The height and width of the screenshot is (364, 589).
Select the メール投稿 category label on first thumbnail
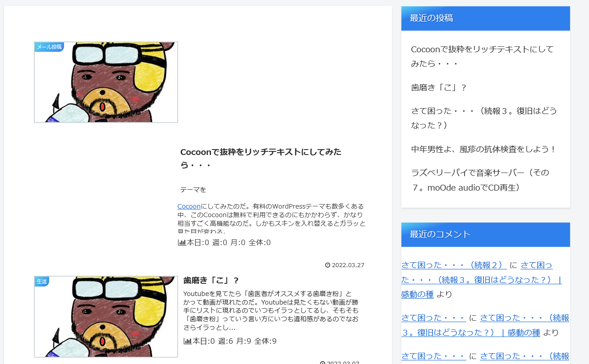click(49, 47)
